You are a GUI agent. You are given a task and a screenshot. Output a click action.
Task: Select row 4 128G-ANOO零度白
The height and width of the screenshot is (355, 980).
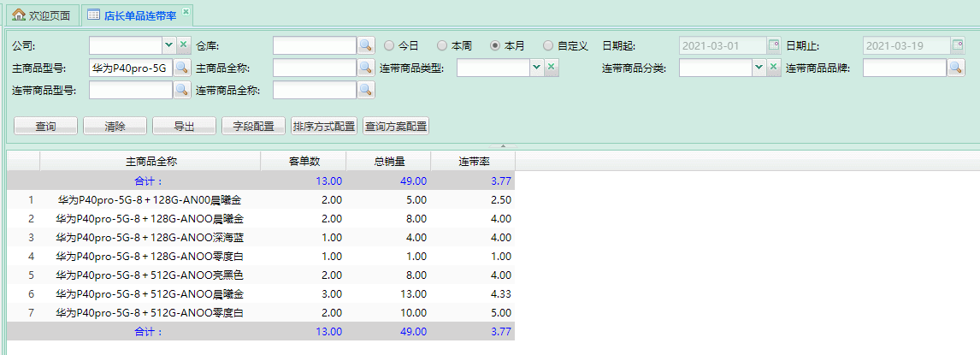tap(262, 257)
